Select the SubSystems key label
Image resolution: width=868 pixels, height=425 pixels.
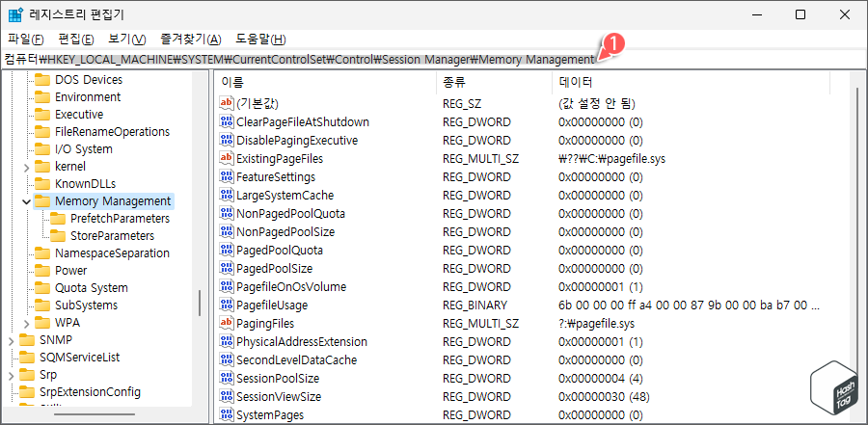pyautogui.click(x=87, y=305)
